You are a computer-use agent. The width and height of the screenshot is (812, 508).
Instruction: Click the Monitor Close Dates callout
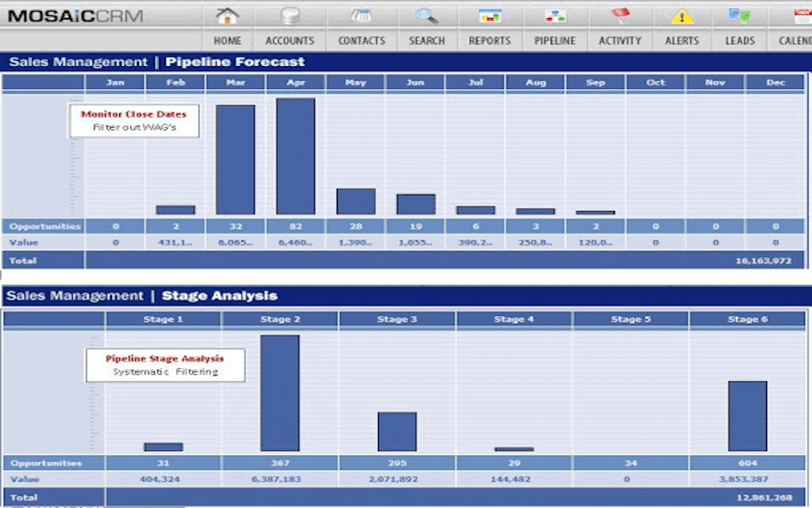point(134,120)
